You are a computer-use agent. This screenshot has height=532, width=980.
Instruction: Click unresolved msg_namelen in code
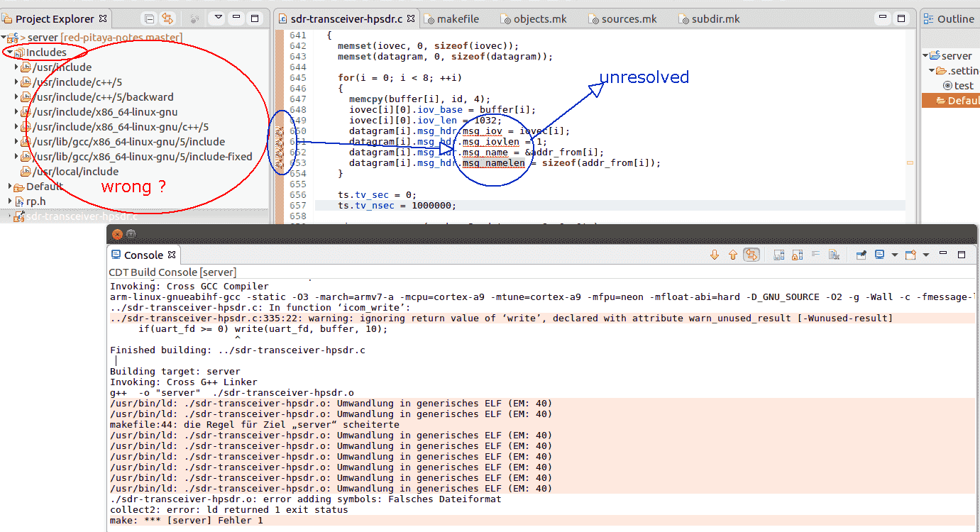click(493, 163)
